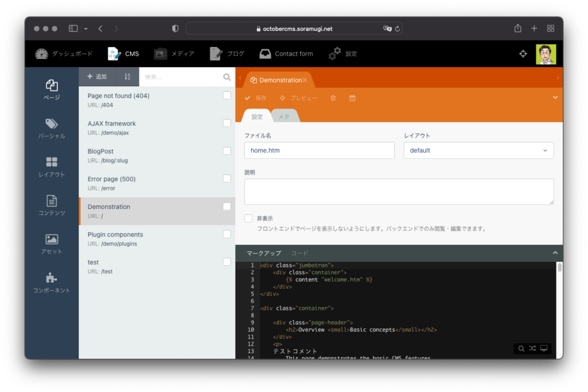588x392 pixels.
Task: Toggle the 非表示 (hidden) checkbox
Action: [249, 219]
